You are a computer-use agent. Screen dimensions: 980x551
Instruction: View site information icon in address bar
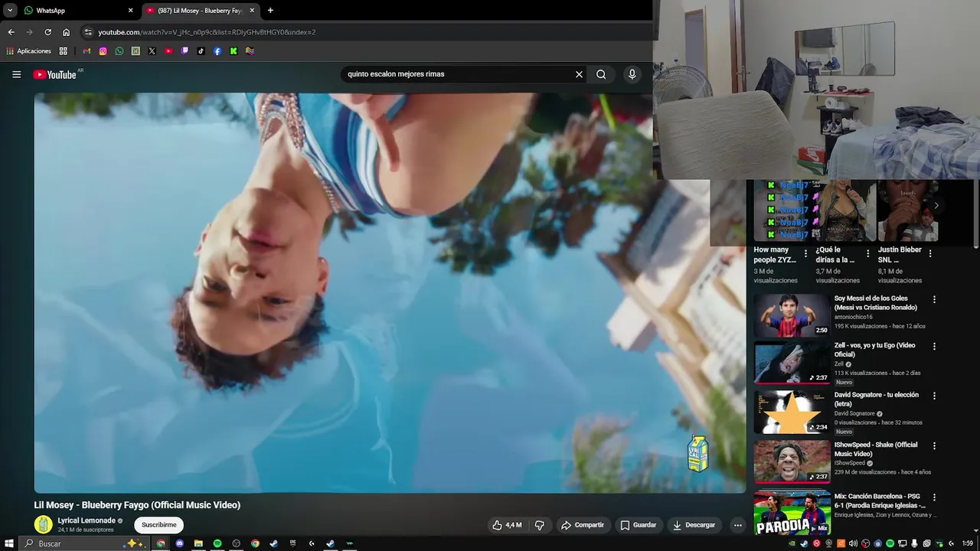[88, 32]
